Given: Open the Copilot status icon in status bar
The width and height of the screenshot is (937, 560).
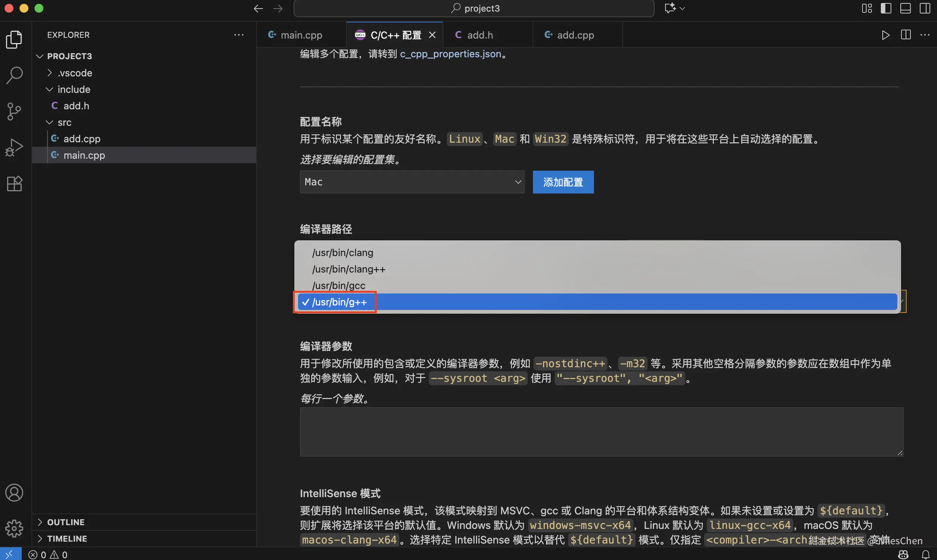Looking at the screenshot, I should pyautogui.click(x=903, y=554).
